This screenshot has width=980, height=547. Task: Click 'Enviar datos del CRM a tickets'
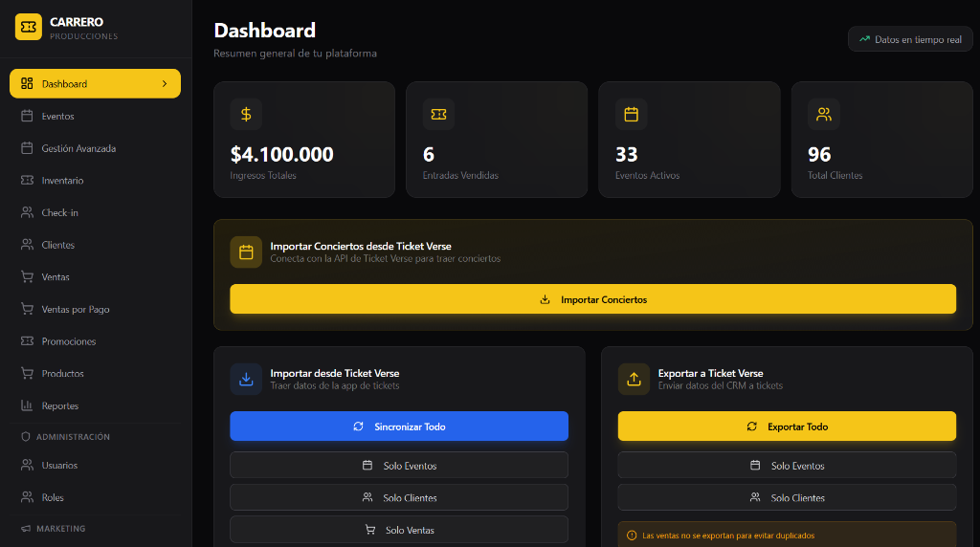point(720,385)
